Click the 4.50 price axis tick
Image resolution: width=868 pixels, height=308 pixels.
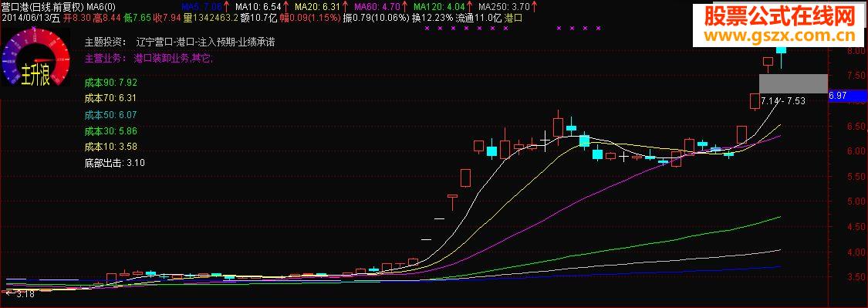pyautogui.click(x=857, y=227)
